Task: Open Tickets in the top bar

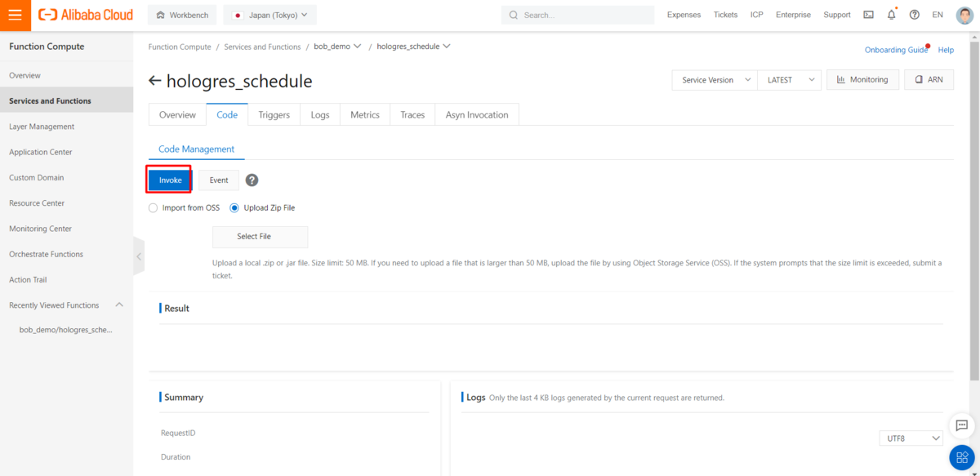Action: click(725, 15)
